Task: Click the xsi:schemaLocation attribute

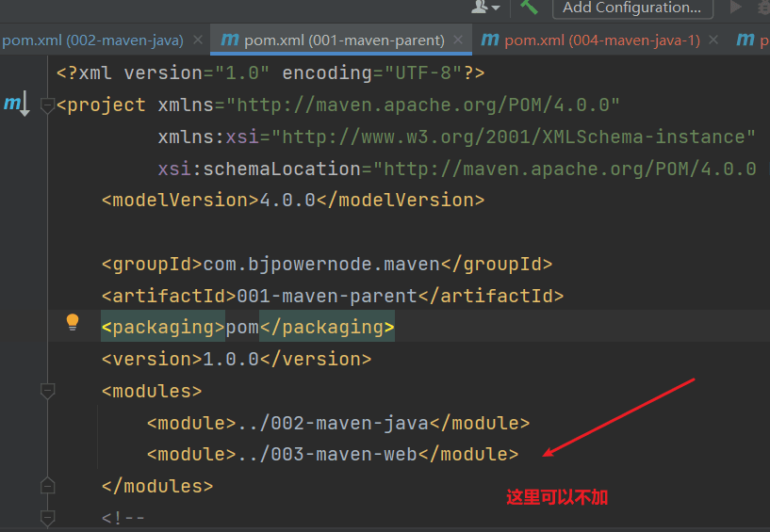Action: [259, 169]
